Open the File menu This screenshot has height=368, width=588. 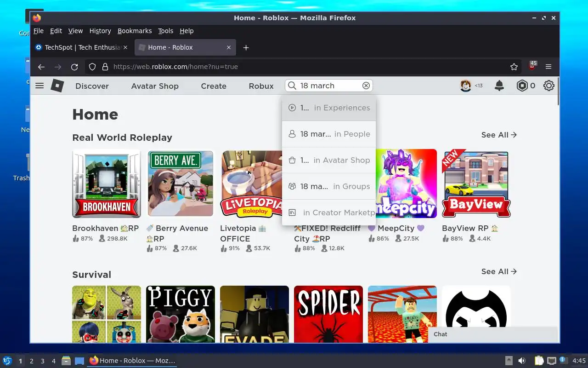pyautogui.click(x=39, y=31)
